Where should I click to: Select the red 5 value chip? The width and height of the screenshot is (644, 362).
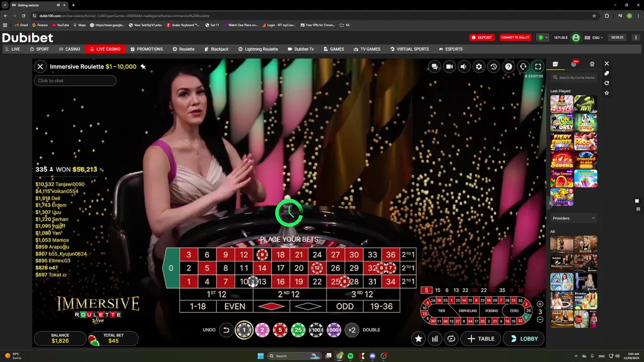click(x=280, y=330)
